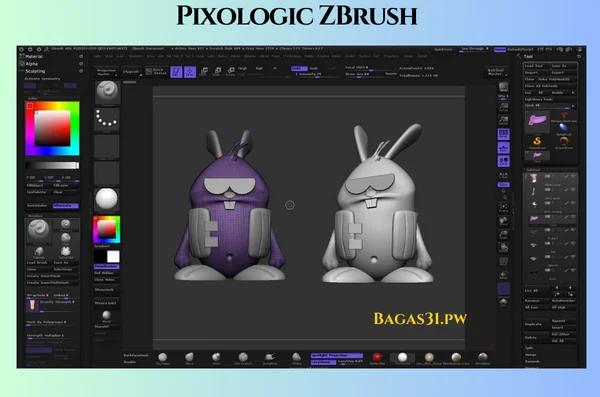Image resolution: width=600 pixels, height=397 pixels.
Task: Select the AlphaBrush tool thumbnail
Action: (564, 129)
